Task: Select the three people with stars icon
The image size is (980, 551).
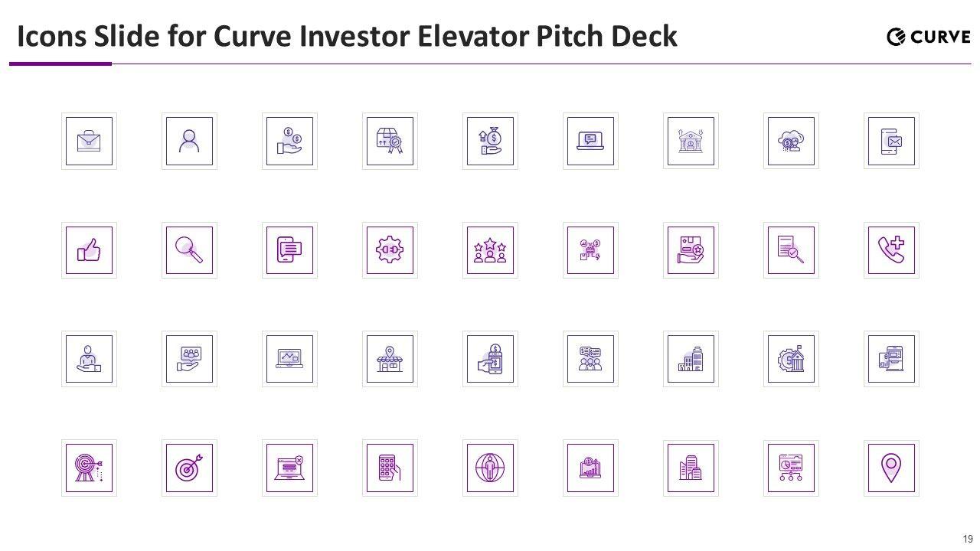Action: 490,250
